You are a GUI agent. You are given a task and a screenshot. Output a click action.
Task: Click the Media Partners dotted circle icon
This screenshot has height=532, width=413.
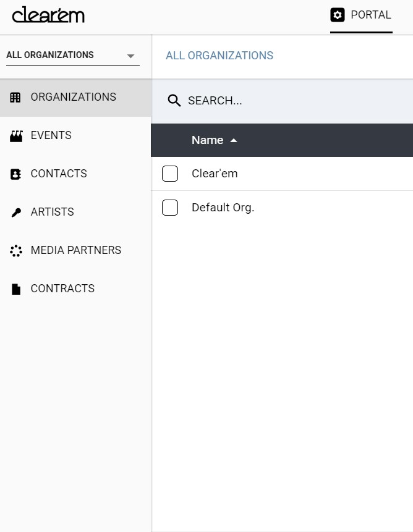(x=16, y=251)
